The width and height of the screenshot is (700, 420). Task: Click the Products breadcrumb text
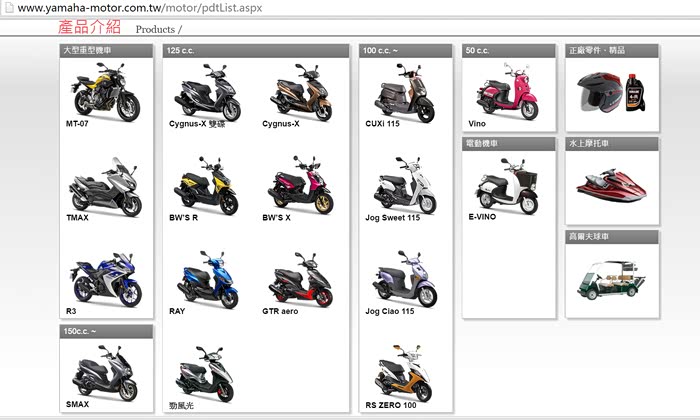[155, 29]
